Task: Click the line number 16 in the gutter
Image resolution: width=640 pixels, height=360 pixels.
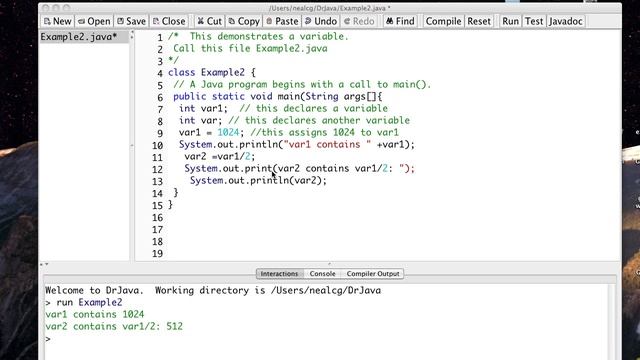Action: (x=158, y=218)
